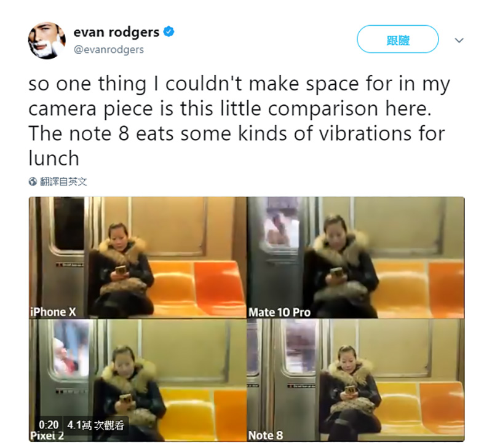Click the blue verified badge
Image resolution: width=492 pixels, height=448 pixels.
tap(169, 32)
